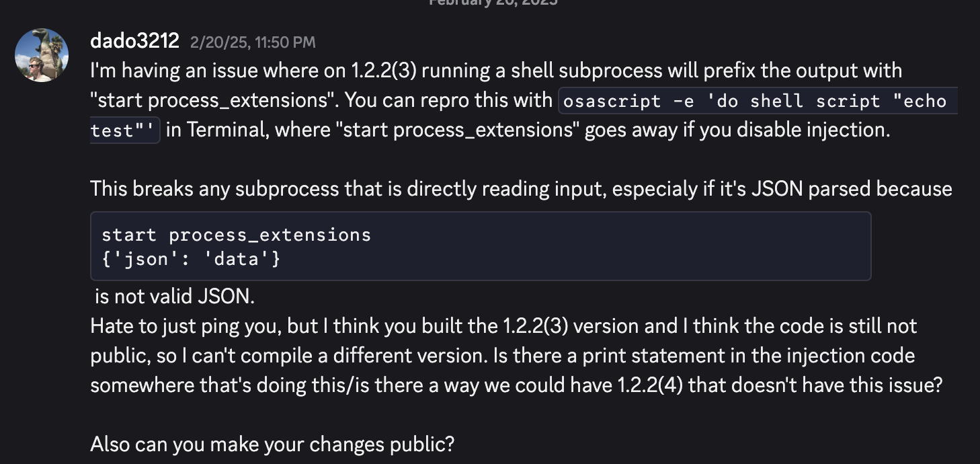Click the 2/20/25, 11:50 PM timestamp

(x=253, y=42)
